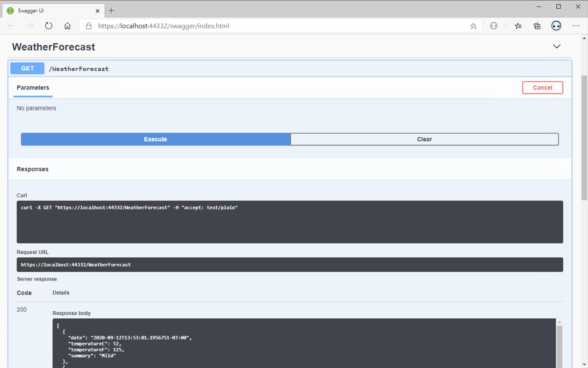
Task: Click the site security lock icon
Action: 88,26
